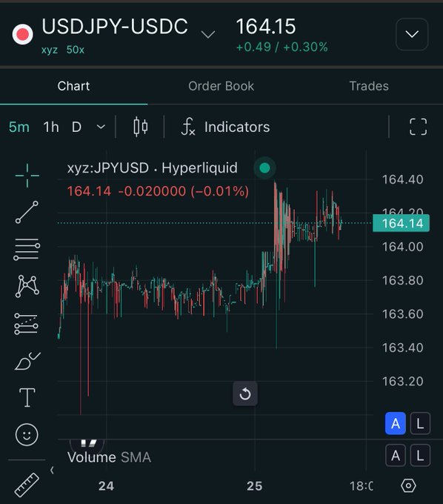Select the brush drawing tool
Viewport: 443px width, 504px height.
pyautogui.click(x=27, y=361)
